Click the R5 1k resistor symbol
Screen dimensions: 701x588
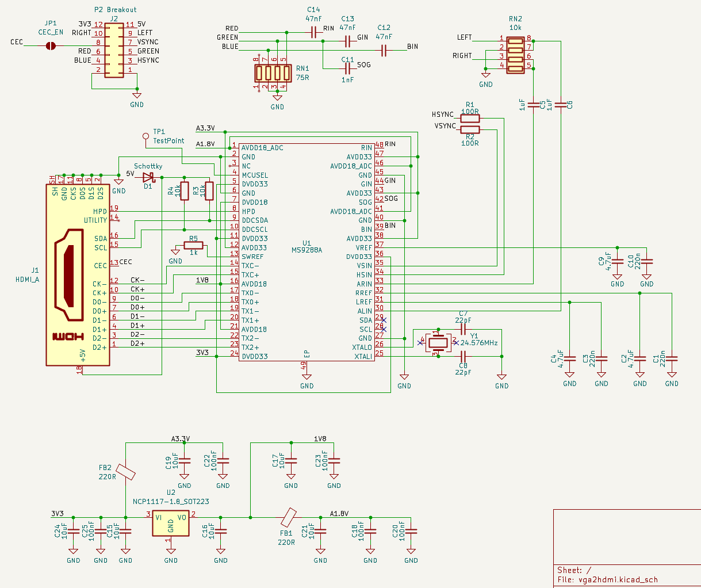coord(193,246)
